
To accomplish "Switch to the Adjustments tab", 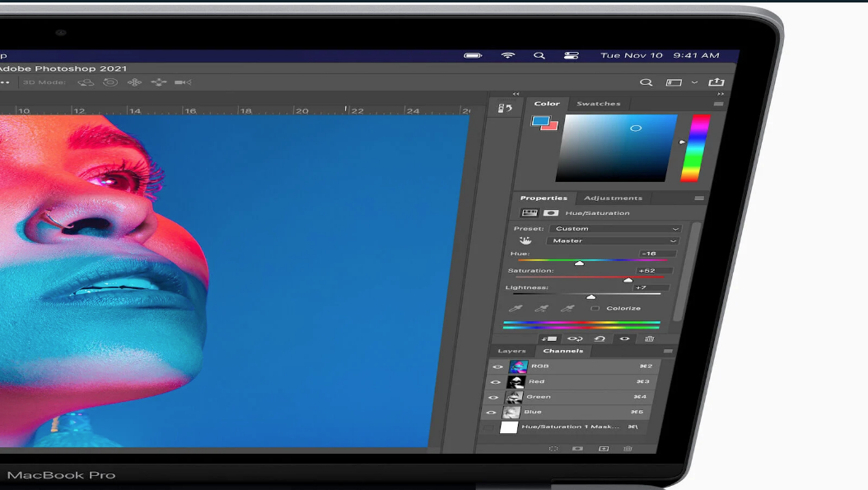I will (614, 198).
